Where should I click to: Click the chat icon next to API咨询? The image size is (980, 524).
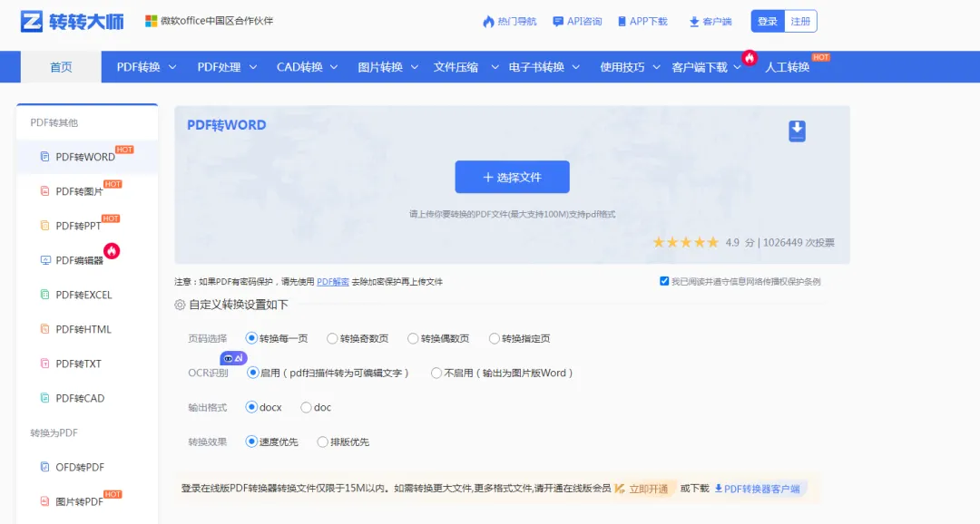(558, 22)
